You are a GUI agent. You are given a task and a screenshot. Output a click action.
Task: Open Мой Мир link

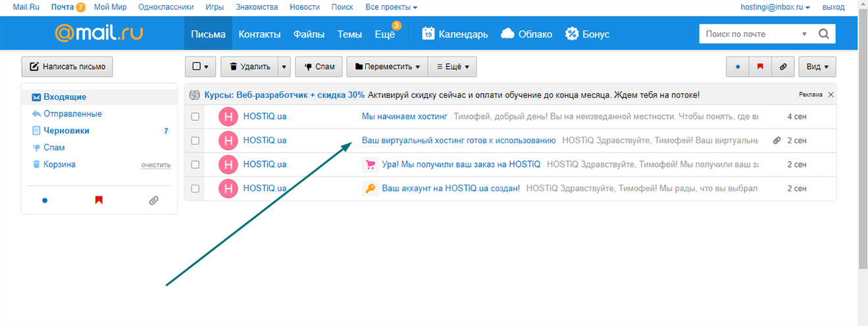[x=111, y=7]
